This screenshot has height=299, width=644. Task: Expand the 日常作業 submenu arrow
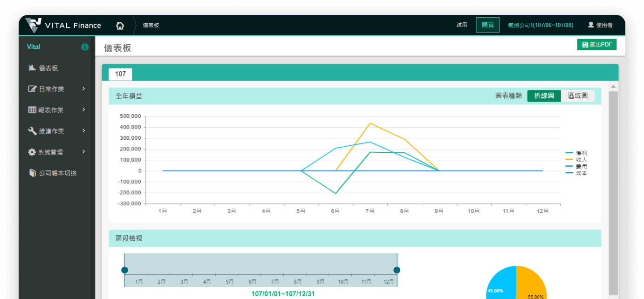click(x=84, y=88)
